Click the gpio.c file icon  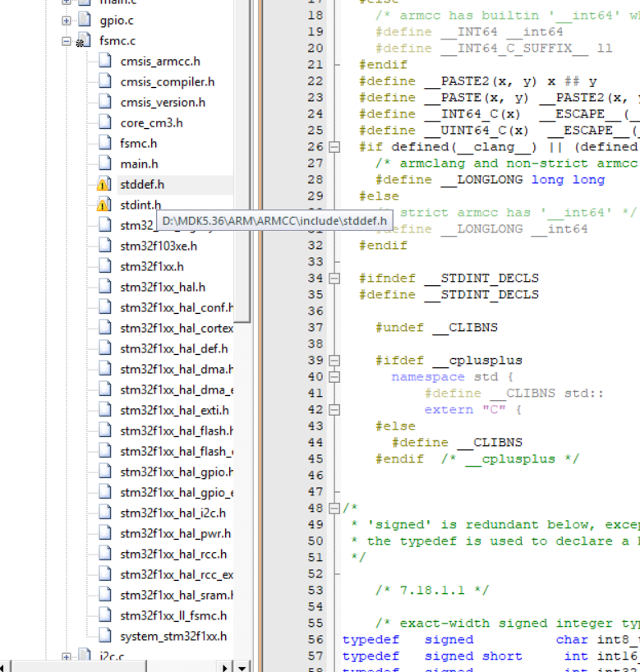point(85,19)
